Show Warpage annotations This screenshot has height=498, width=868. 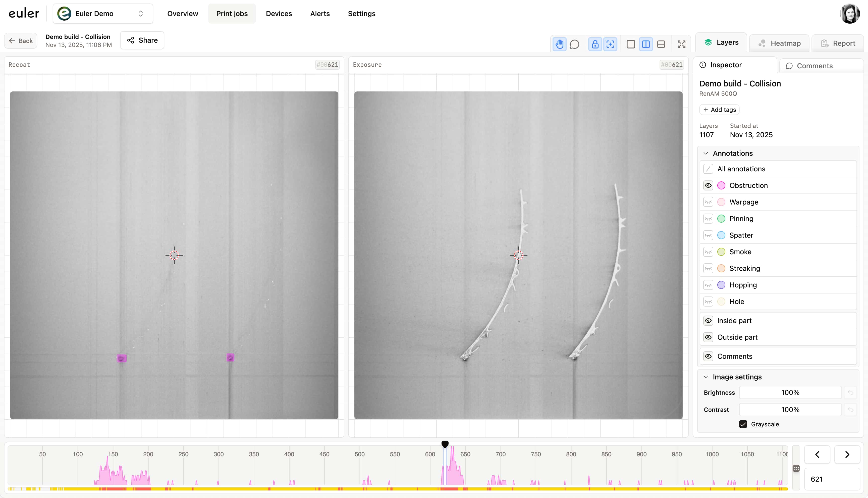(708, 202)
